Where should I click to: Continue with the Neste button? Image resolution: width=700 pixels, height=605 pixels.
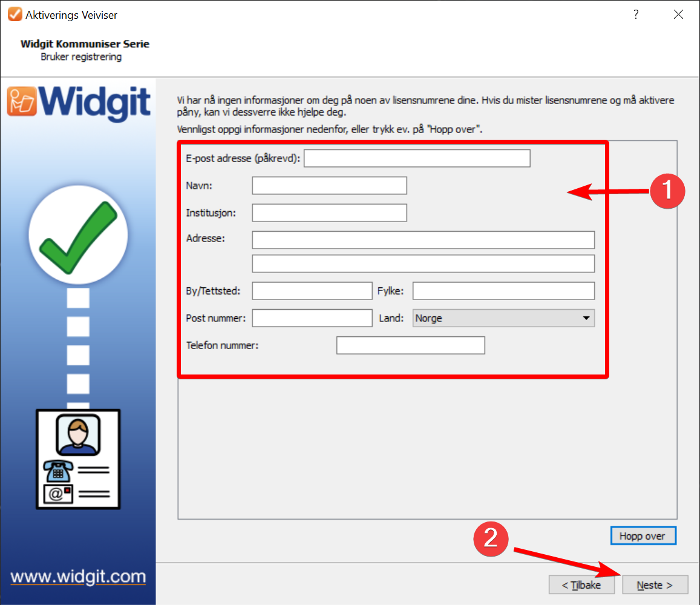click(x=655, y=585)
